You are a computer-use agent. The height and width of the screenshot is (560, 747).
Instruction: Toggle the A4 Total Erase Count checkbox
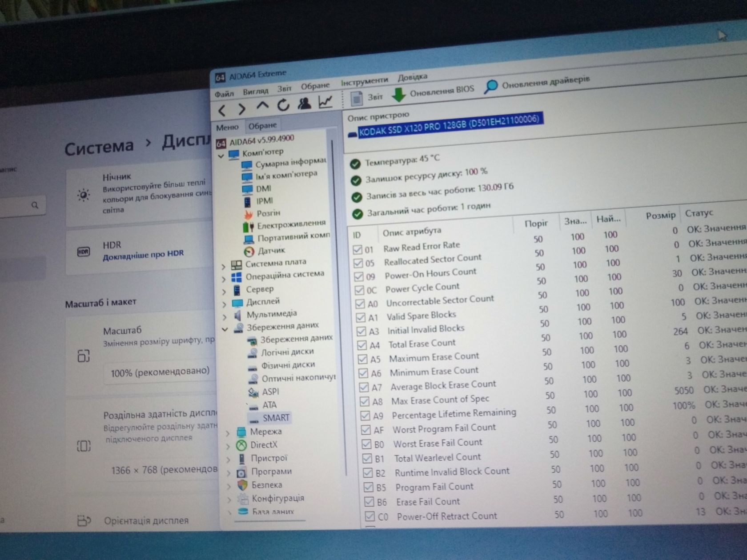tap(362, 345)
